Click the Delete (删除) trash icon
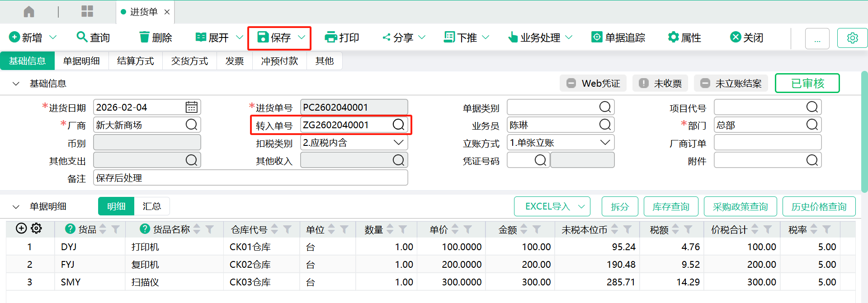The width and height of the screenshot is (868, 303). click(144, 37)
